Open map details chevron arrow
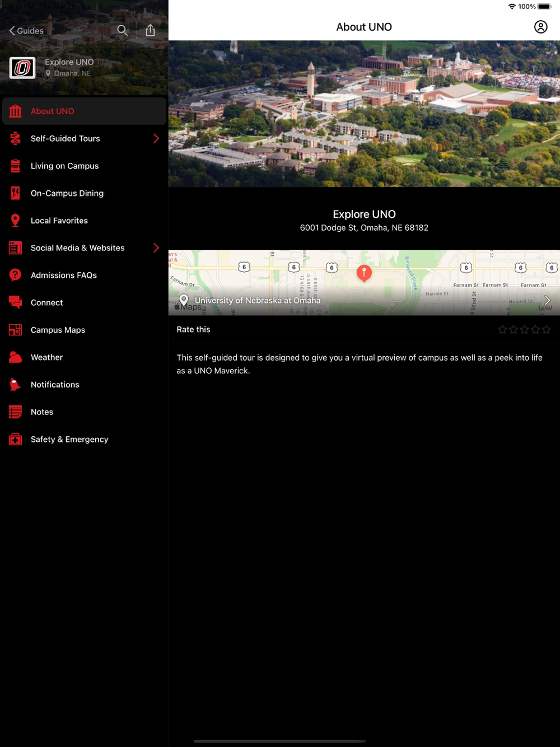 pyautogui.click(x=547, y=301)
